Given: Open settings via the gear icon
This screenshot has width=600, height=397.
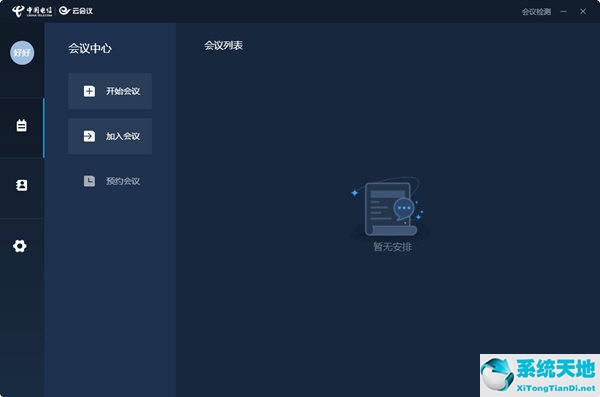Looking at the screenshot, I should (x=20, y=246).
